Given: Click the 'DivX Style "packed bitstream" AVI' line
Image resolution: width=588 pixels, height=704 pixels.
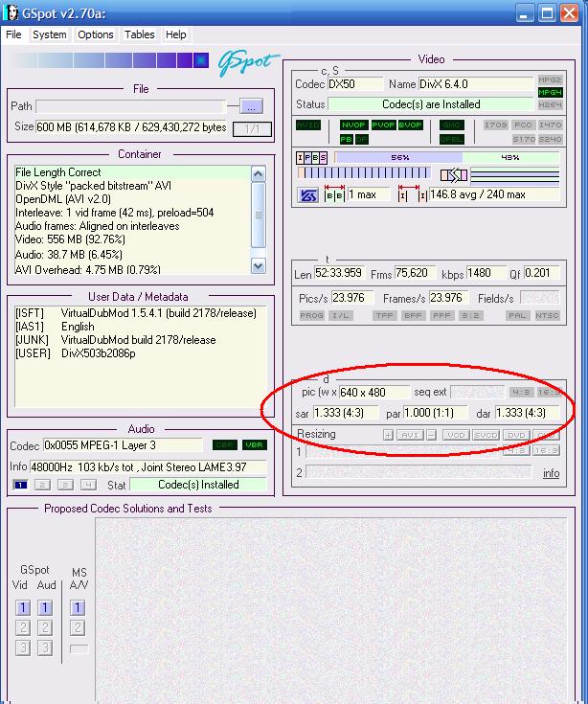Looking at the screenshot, I should [x=93, y=186].
